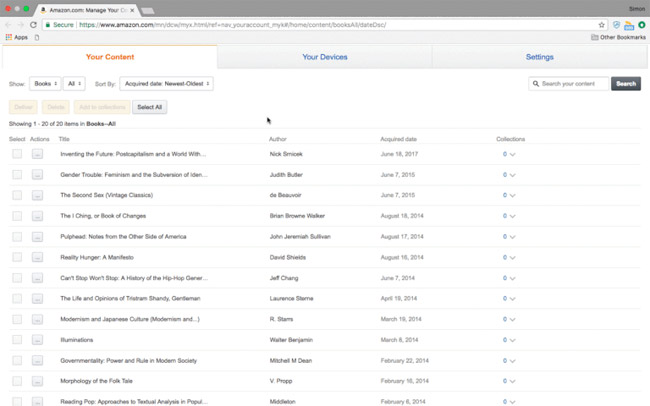Click the June 18, 2017 date cell
Screen dimensions: 650x406
[x=399, y=154]
